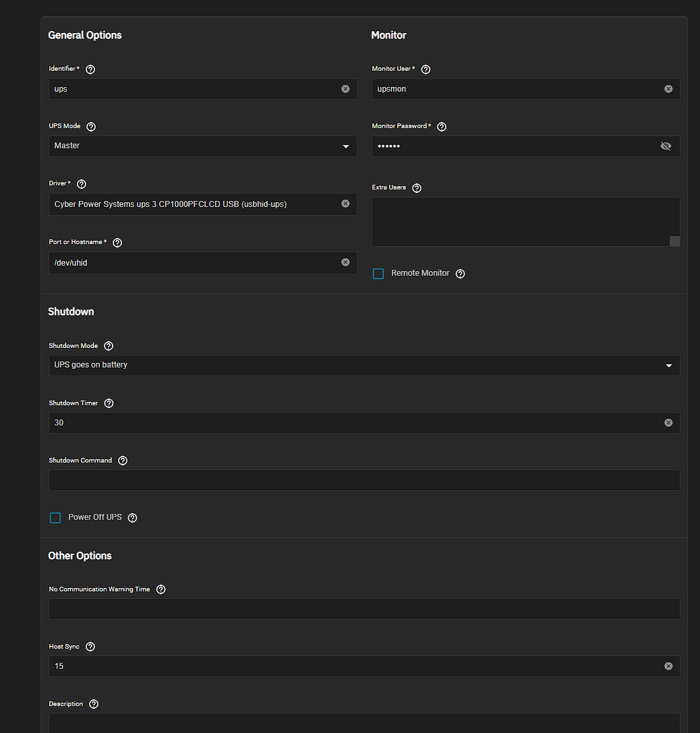
Task: Check the Power Off UPS box
Action: coord(55,518)
